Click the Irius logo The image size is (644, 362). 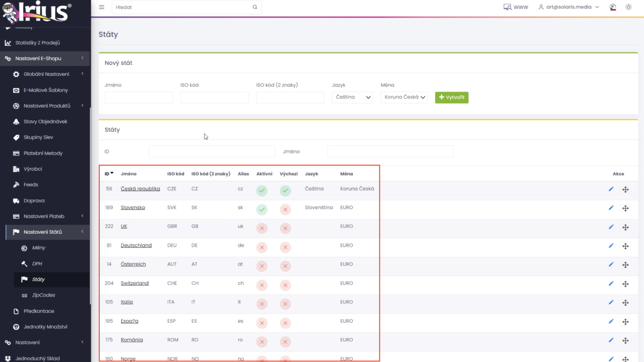tap(37, 12)
